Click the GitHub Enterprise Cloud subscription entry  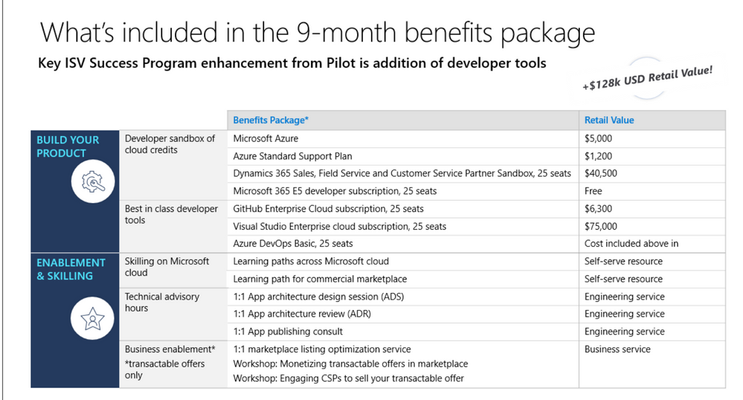(x=328, y=209)
